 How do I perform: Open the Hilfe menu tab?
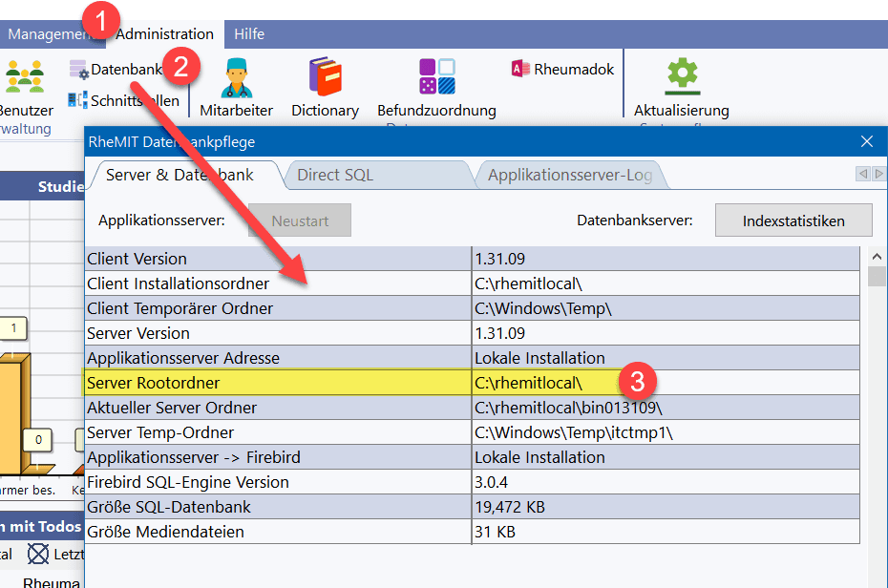click(x=249, y=34)
